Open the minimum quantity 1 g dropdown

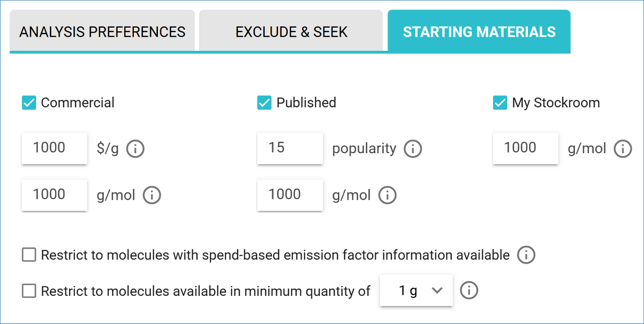416,291
